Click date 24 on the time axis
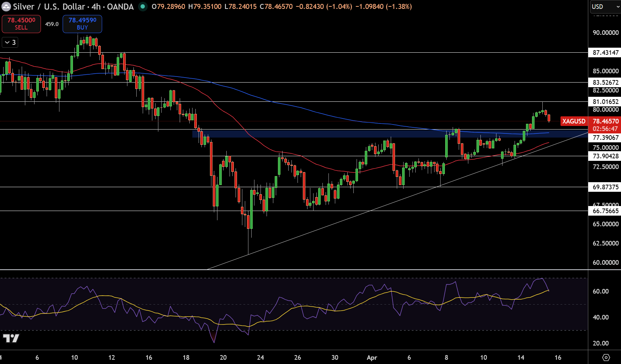The height and width of the screenshot is (364, 621). point(260,358)
